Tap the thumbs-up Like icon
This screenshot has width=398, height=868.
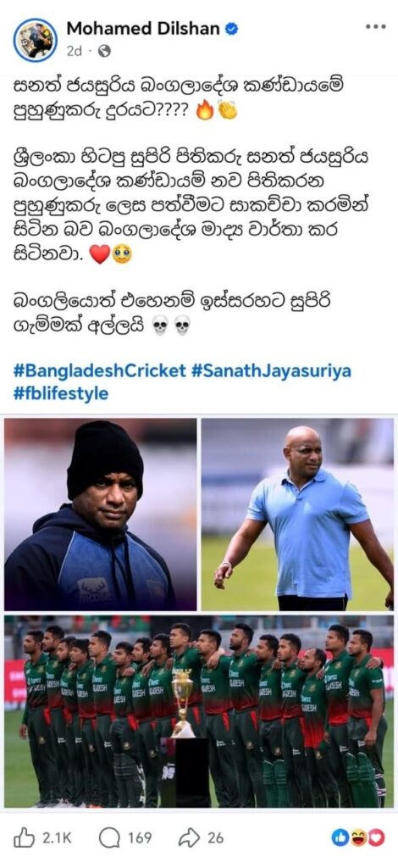pyautogui.click(x=23, y=838)
